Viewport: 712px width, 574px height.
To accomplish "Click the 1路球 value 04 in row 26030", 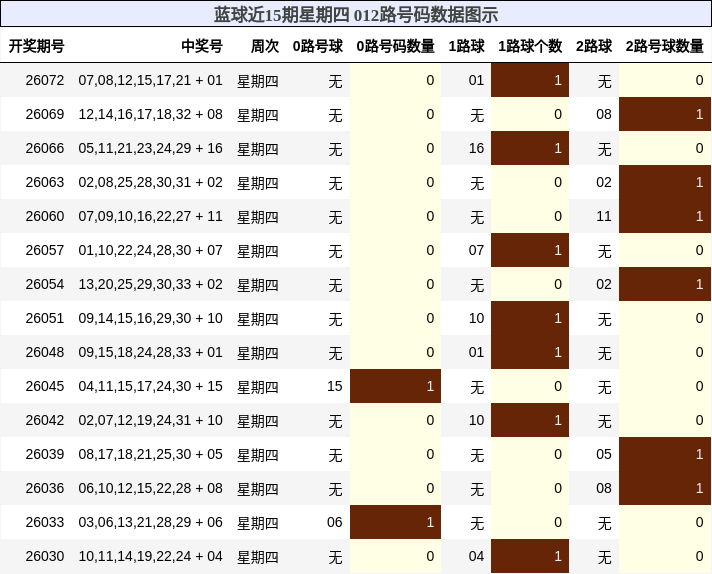I will tap(476, 556).
